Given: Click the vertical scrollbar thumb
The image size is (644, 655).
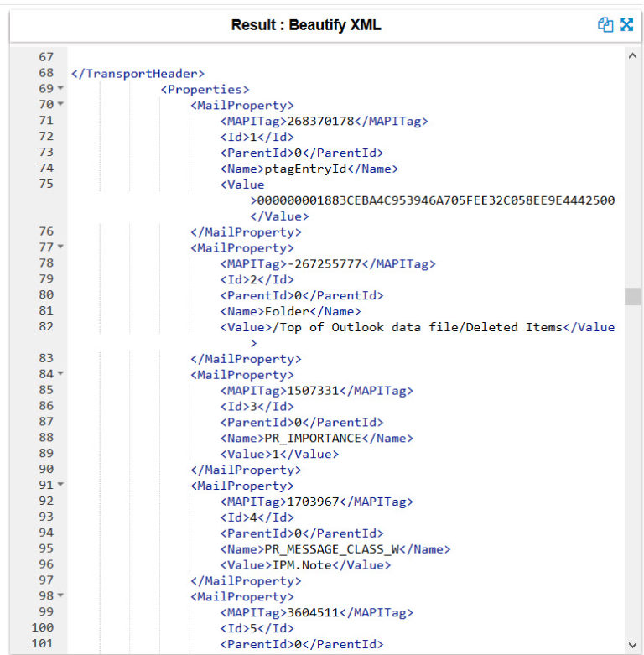Looking at the screenshot, I should 633,297.
